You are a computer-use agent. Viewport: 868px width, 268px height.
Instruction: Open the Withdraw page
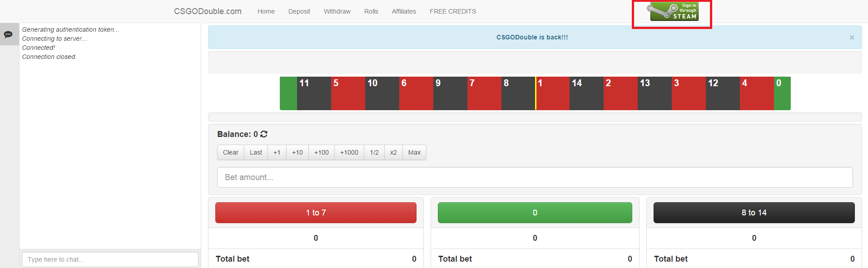tap(337, 11)
